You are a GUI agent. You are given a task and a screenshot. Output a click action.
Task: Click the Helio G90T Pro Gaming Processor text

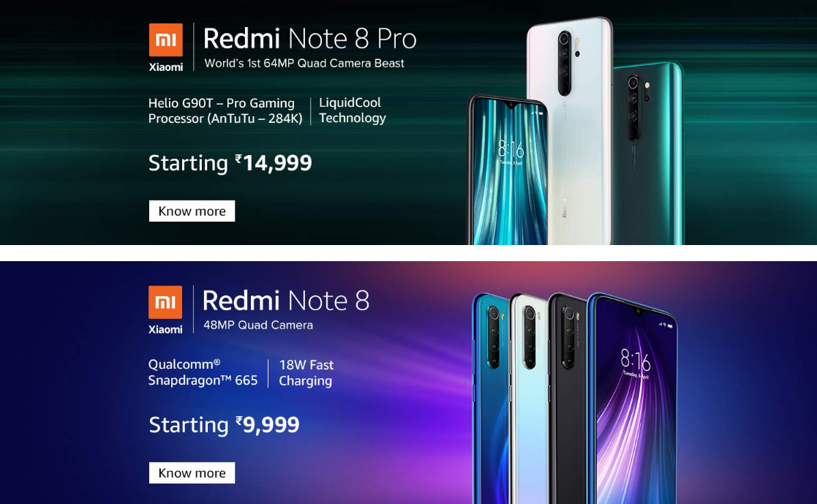pos(225,110)
